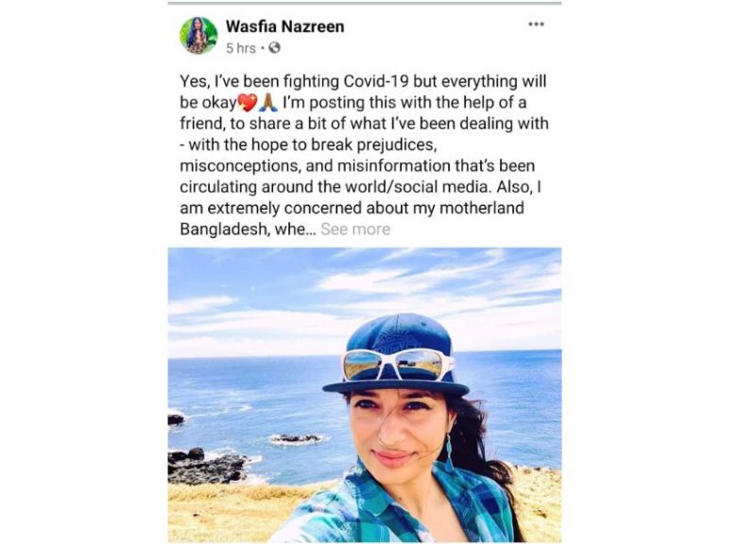
Task: Open the Wasfia Nazreen name link
Action: [285, 26]
